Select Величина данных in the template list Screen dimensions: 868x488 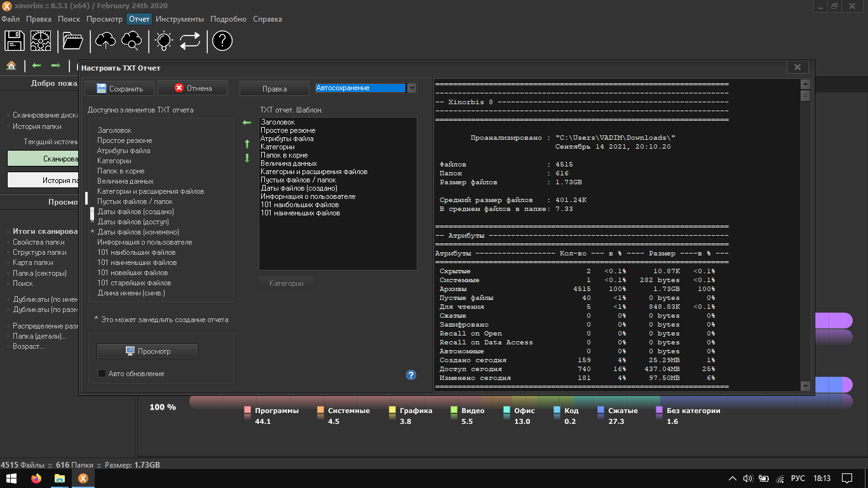click(288, 163)
